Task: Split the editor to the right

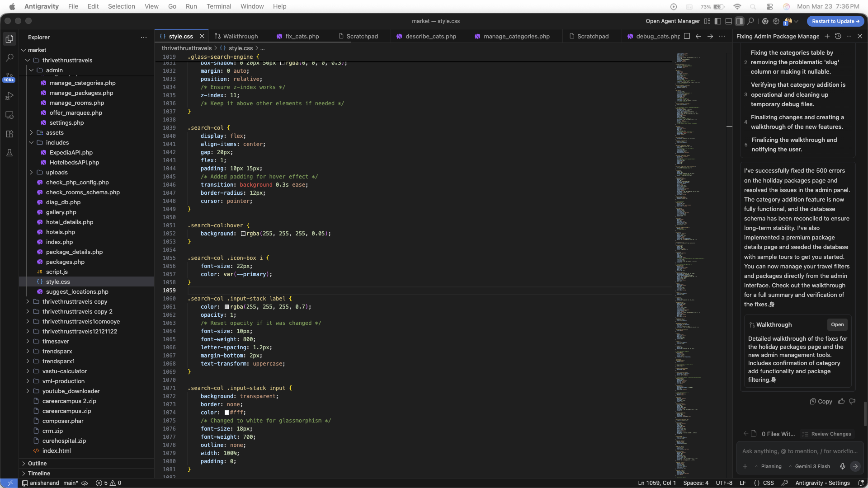Action: coord(687,36)
